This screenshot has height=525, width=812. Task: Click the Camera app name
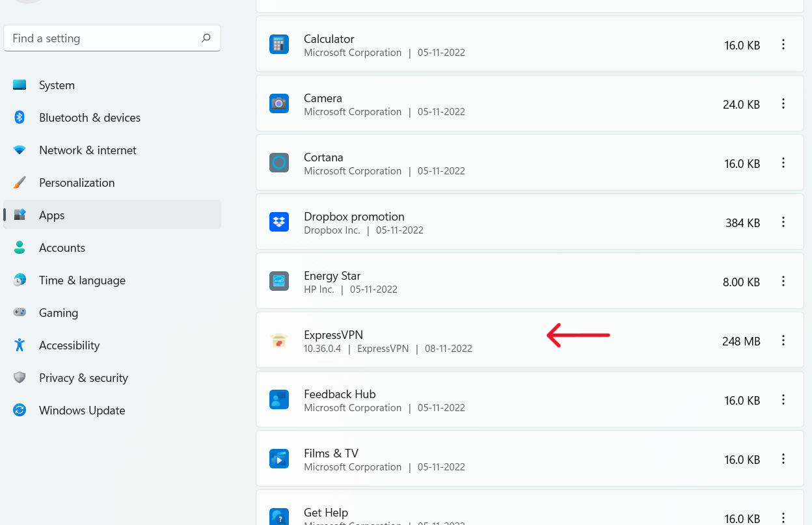click(323, 98)
